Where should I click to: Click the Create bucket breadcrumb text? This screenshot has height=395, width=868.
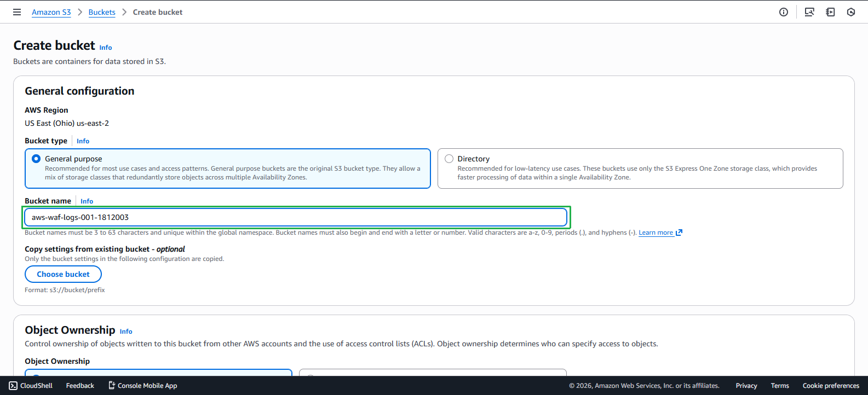tap(158, 12)
